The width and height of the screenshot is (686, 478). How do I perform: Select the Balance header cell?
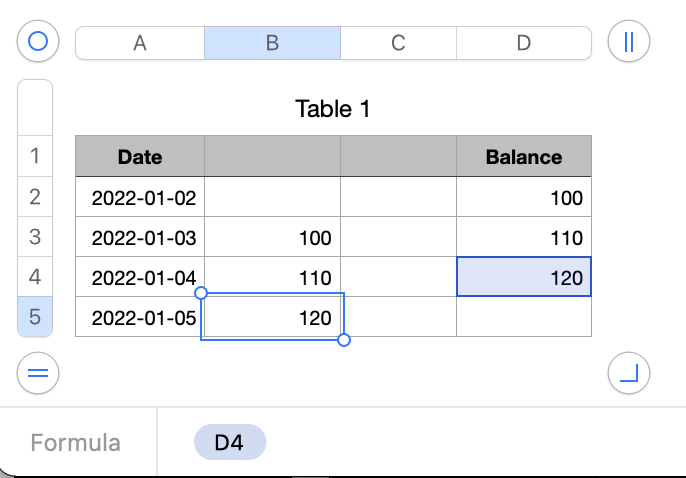coord(524,156)
